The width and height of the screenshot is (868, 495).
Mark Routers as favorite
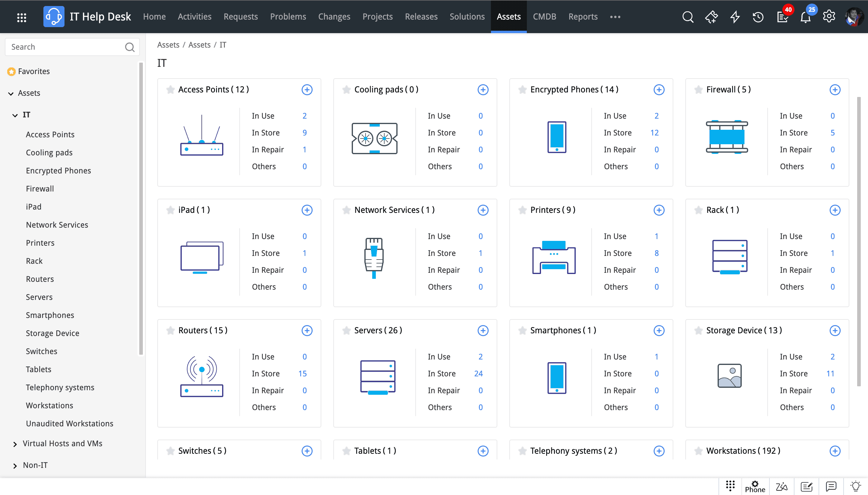click(170, 331)
